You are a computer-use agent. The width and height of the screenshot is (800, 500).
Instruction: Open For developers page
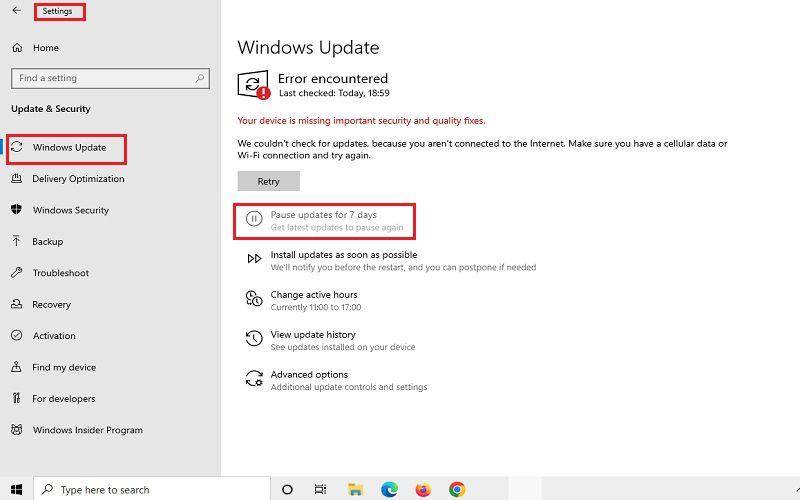pyautogui.click(x=64, y=398)
